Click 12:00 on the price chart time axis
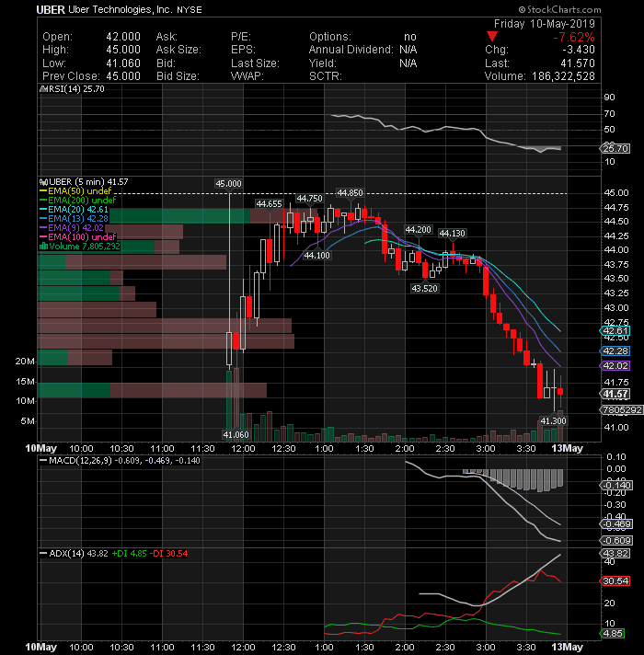 click(x=243, y=449)
